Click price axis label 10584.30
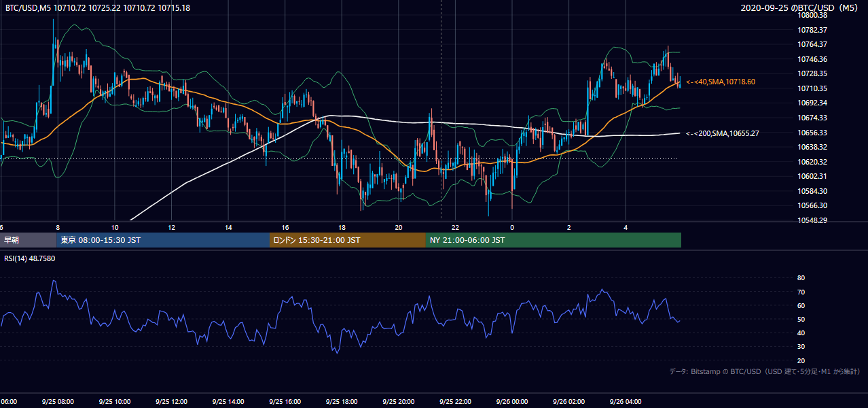Viewport: 868px width, 408px height. point(812,191)
